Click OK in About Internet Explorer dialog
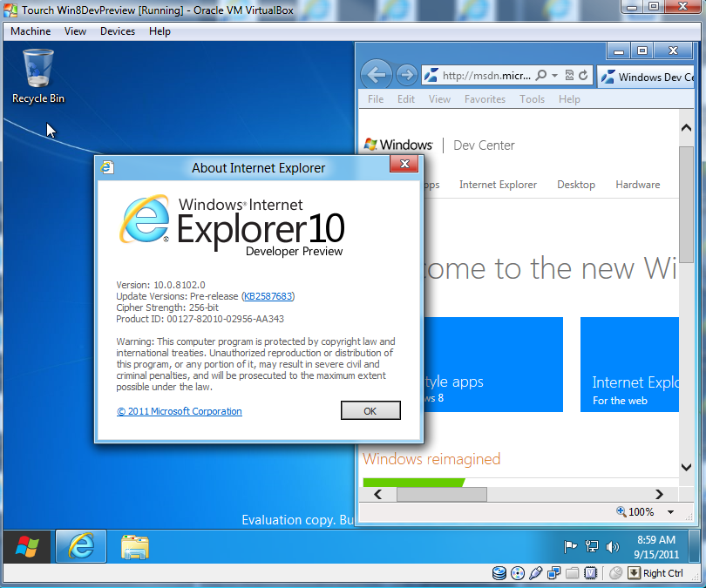Image resolution: width=706 pixels, height=588 pixels. click(370, 411)
